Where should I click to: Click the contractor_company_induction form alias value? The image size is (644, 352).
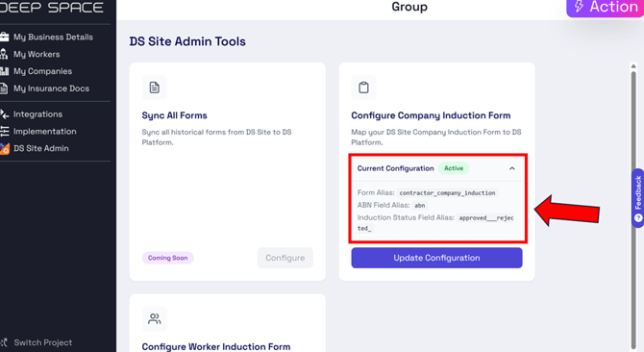click(447, 193)
